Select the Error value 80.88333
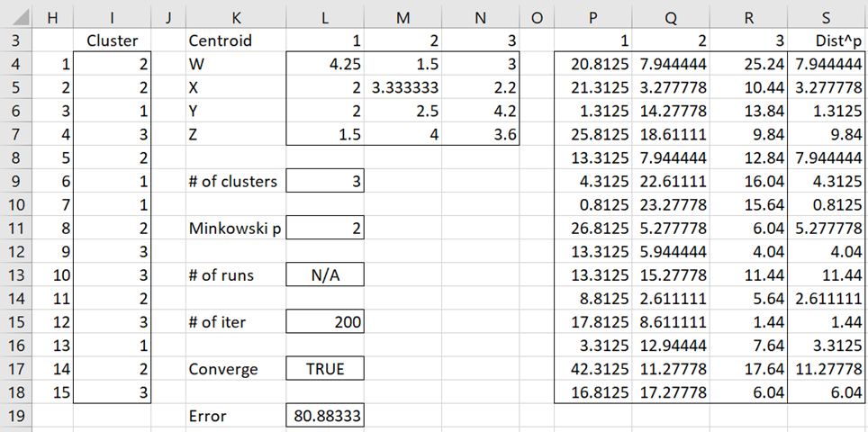Image resolution: width=868 pixels, height=432 pixels. [x=325, y=418]
